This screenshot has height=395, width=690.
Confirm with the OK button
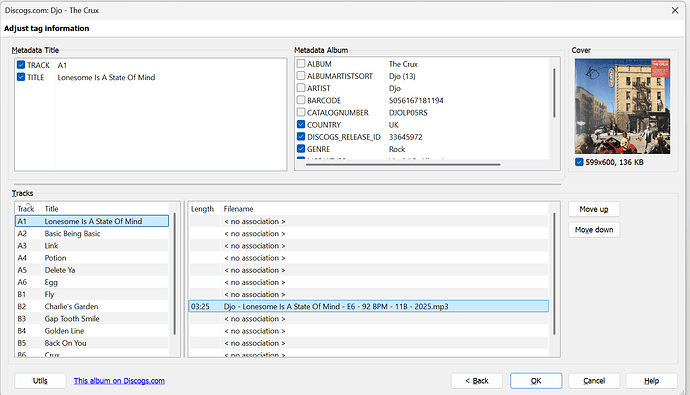[x=536, y=381]
